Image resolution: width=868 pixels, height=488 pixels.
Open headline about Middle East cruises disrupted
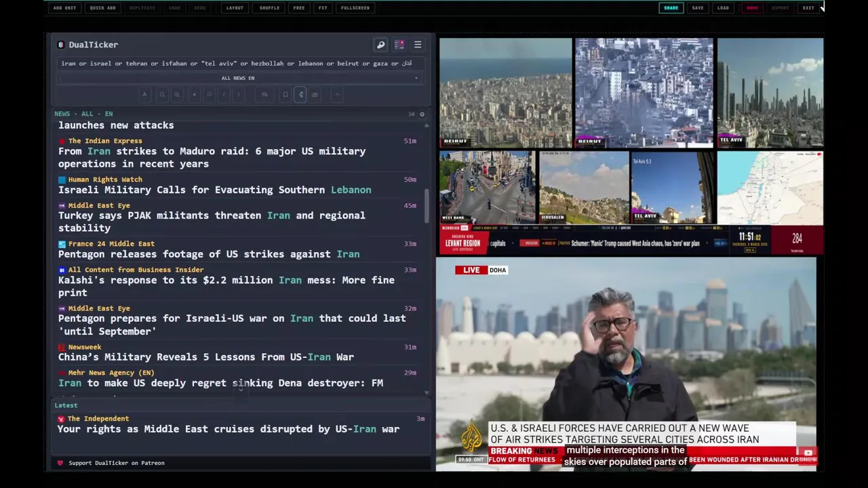click(x=229, y=429)
